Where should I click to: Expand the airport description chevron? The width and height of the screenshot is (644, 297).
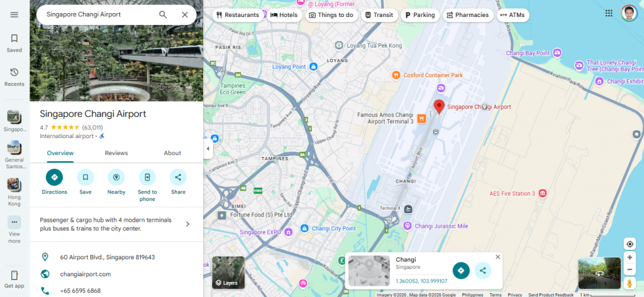click(187, 224)
